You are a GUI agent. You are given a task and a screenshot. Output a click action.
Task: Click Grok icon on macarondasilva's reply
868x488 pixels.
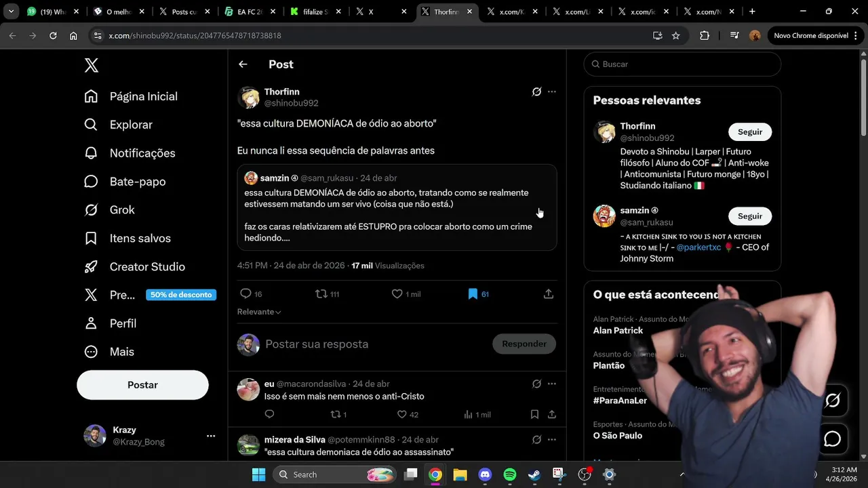pyautogui.click(x=536, y=384)
